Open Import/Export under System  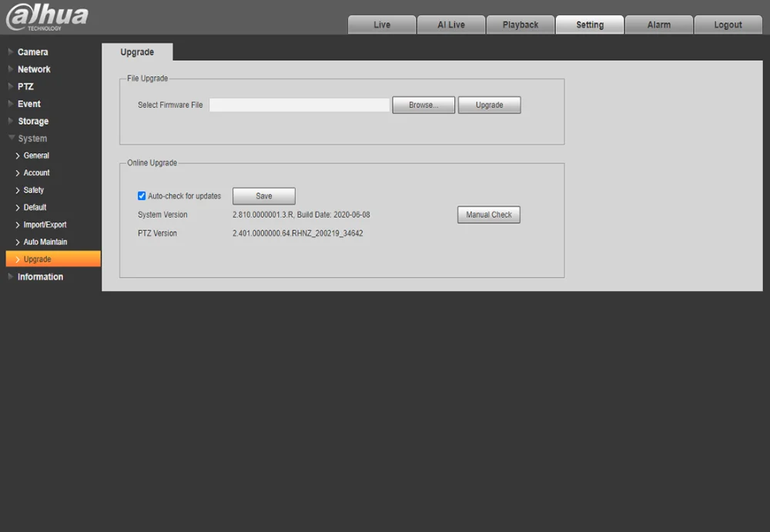point(45,225)
